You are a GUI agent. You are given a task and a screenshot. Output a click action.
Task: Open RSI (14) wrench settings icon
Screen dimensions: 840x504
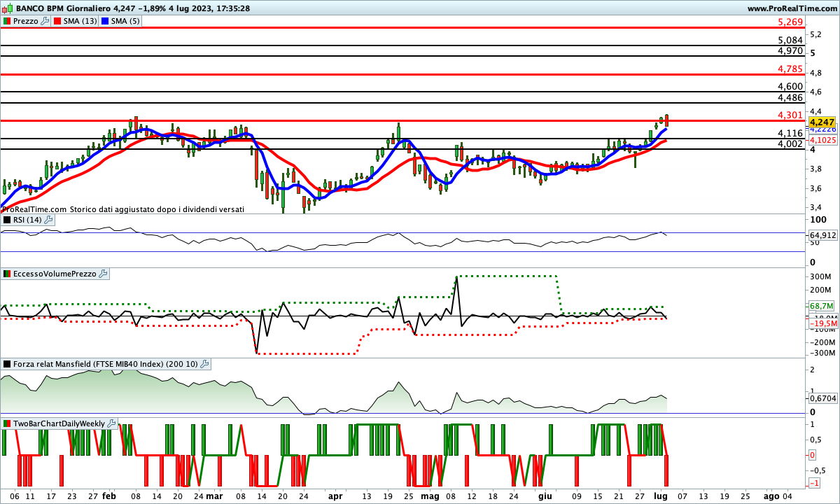[48, 220]
